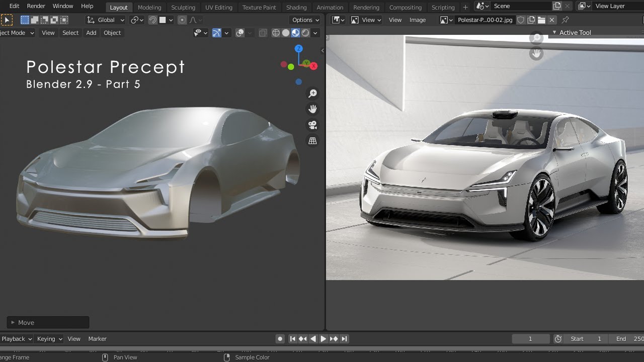Open the Render menu
644x362 pixels.
pos(36,6)
